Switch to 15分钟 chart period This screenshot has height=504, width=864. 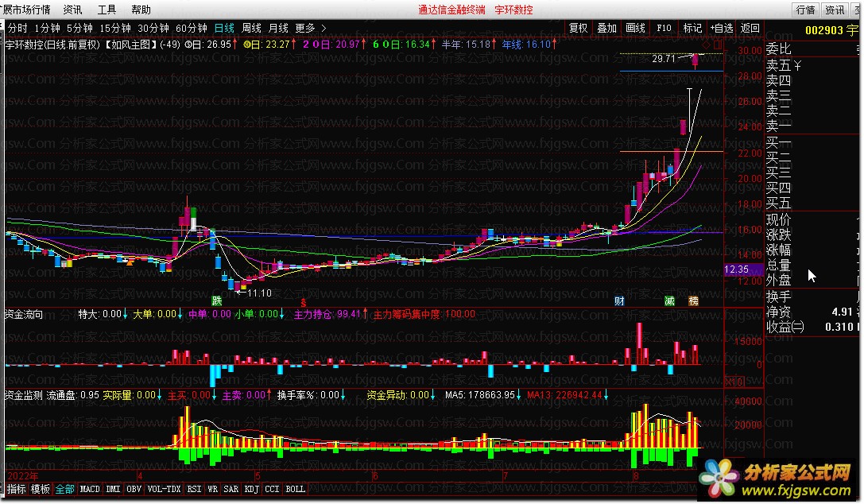[114, 28]
